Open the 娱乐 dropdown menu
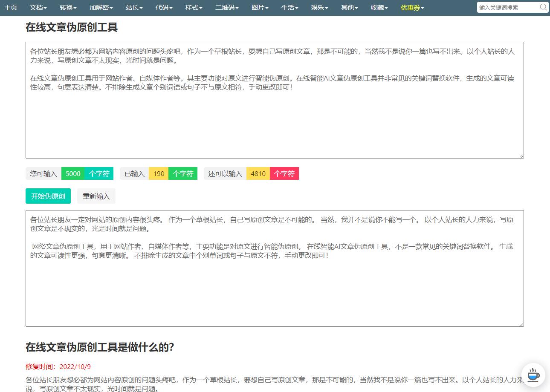 coord(318,7)
